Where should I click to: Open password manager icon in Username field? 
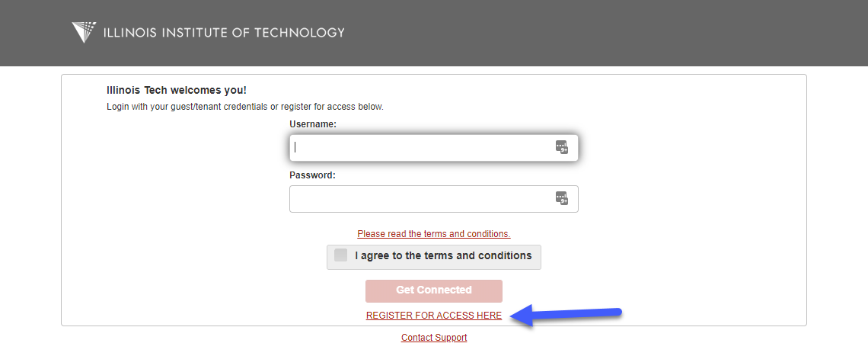pyautogui.click(x=562, y=147)
